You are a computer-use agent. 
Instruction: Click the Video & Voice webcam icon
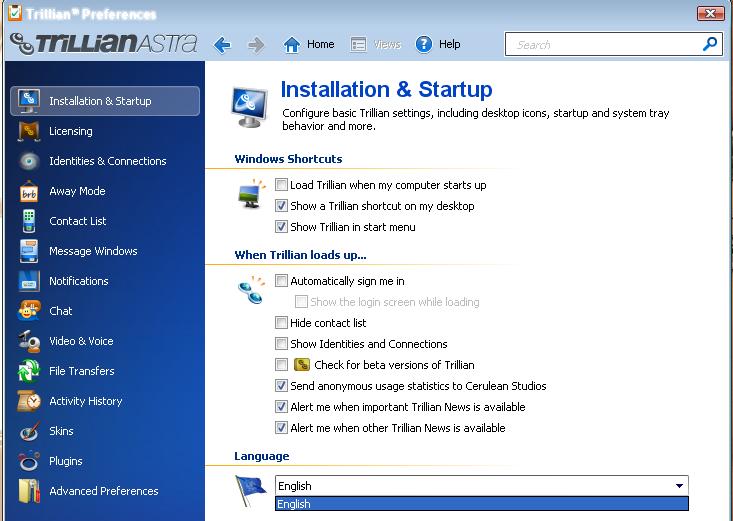click(x=29, y=341)
